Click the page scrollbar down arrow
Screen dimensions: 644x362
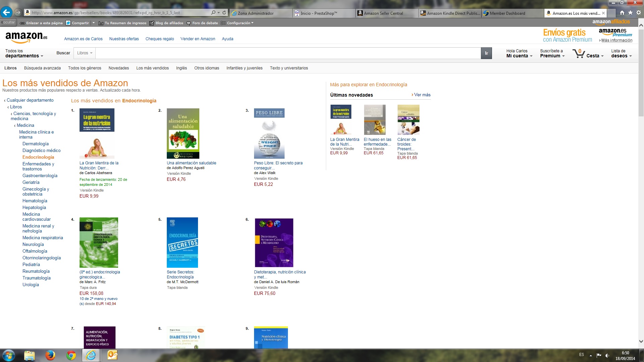641,341
